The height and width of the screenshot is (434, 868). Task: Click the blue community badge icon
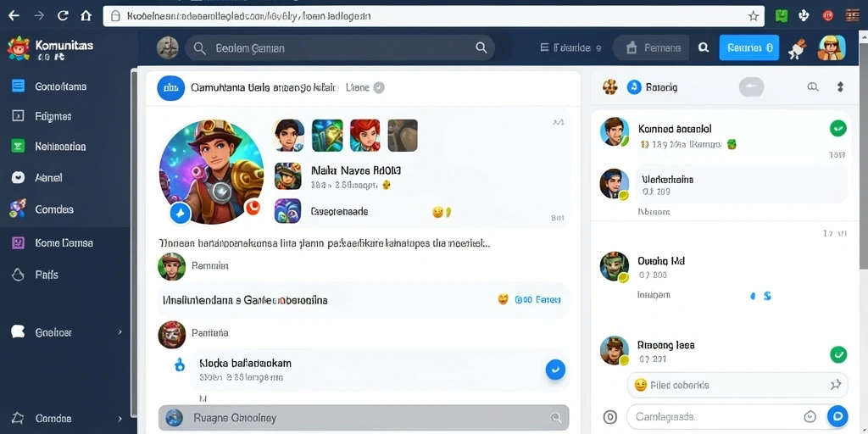pyautogui.click(x=170, y=87)
